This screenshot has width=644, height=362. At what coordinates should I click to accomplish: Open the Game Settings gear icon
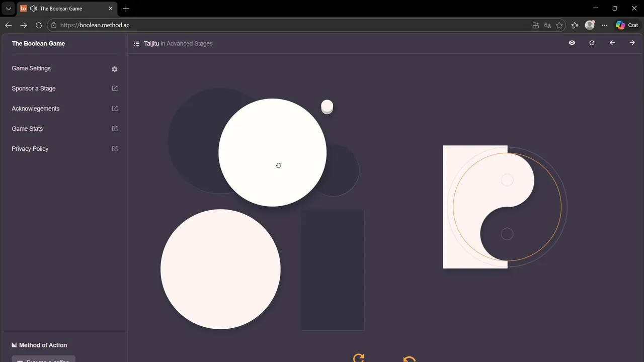tap(115, 69)
